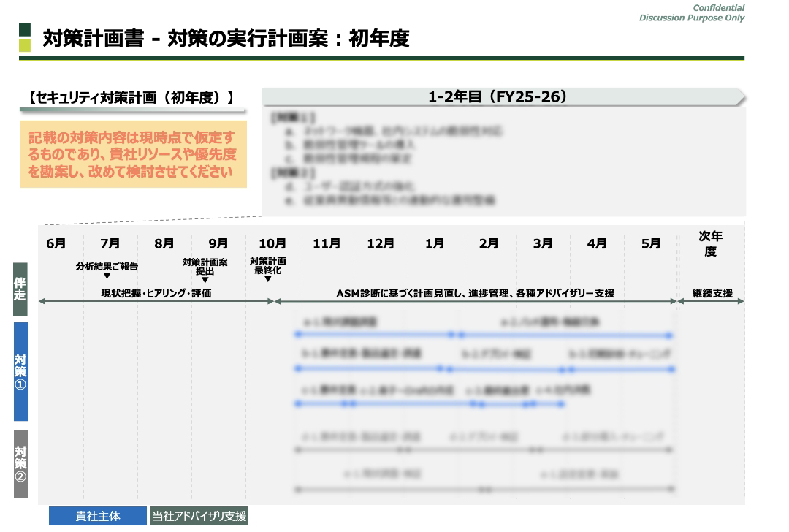Select the 9月 month label
The width and height of the screenshot is (789, 532).
click(218, 243)
